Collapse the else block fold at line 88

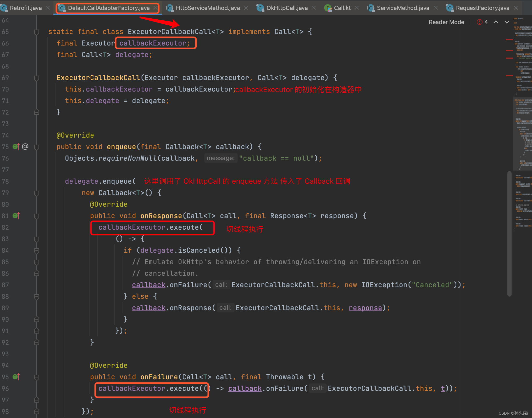(37, 297)
